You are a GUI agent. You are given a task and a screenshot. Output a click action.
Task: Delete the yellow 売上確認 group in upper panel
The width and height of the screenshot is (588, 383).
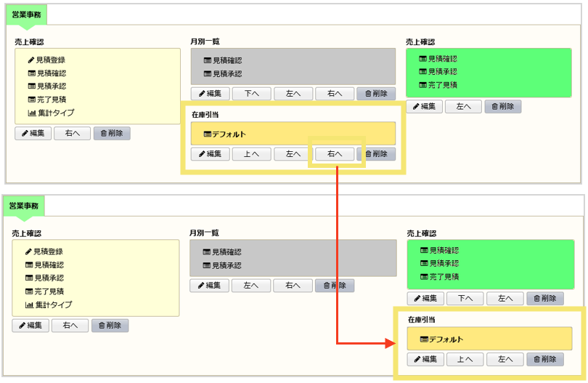pyautogui.click(x=111, y=133)
